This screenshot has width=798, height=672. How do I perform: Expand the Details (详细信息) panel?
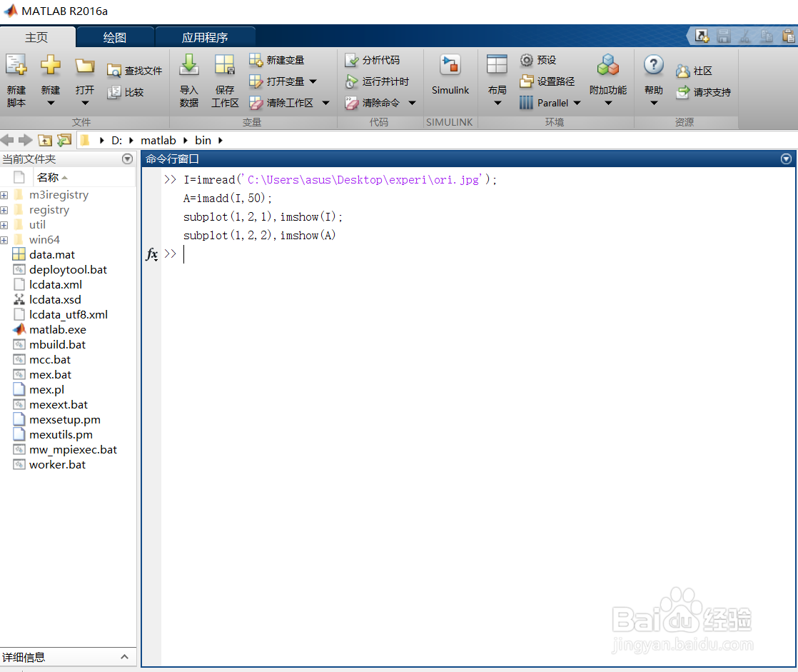pos(124,657)
